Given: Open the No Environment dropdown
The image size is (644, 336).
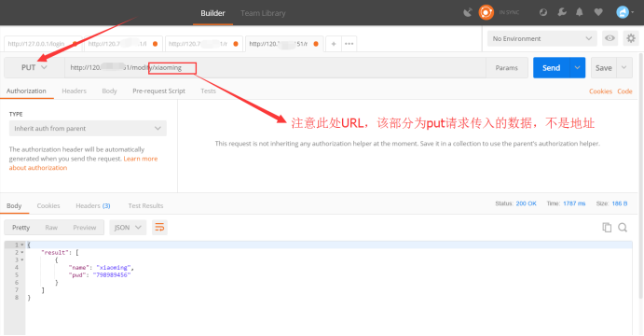Looking at the screenshot, I should (542, 38).
